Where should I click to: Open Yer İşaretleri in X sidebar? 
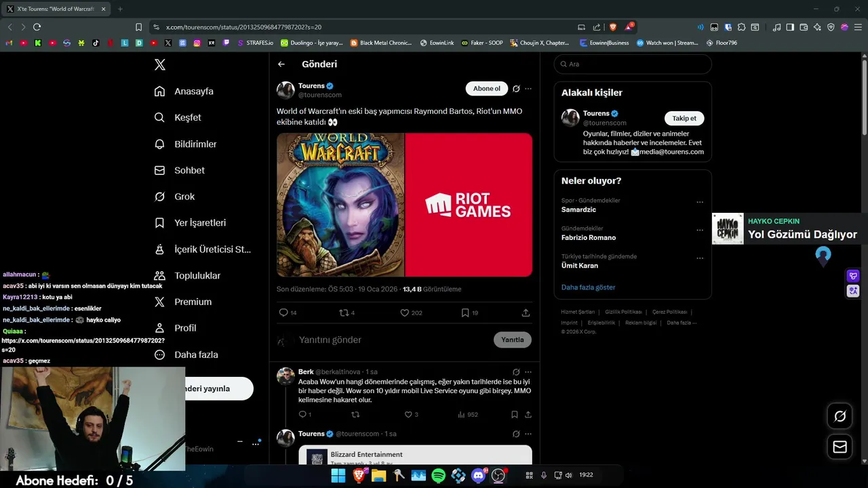190,222
